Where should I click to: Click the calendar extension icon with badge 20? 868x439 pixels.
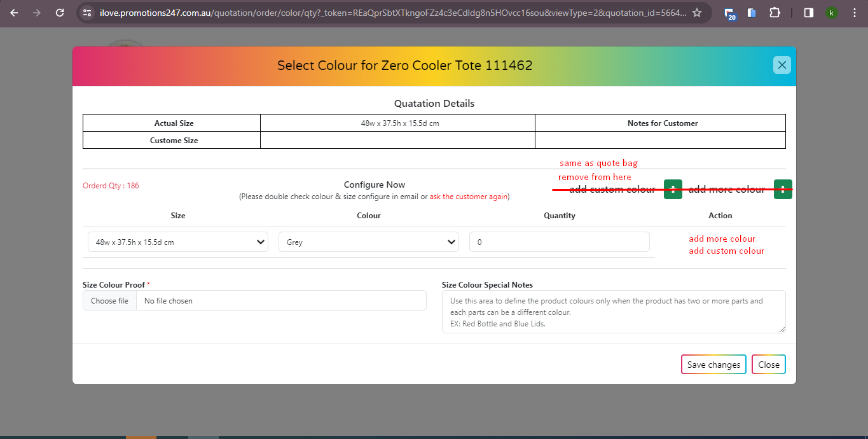tap(730, 13)
